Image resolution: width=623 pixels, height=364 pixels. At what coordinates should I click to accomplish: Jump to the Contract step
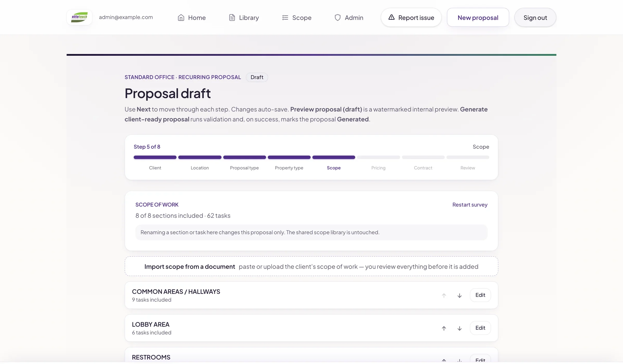tap(423, 168)
